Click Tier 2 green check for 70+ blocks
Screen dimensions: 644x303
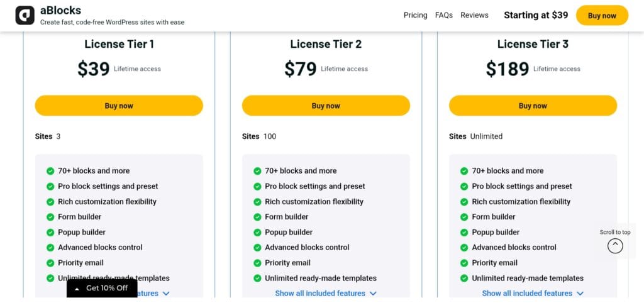pos(257,171)
